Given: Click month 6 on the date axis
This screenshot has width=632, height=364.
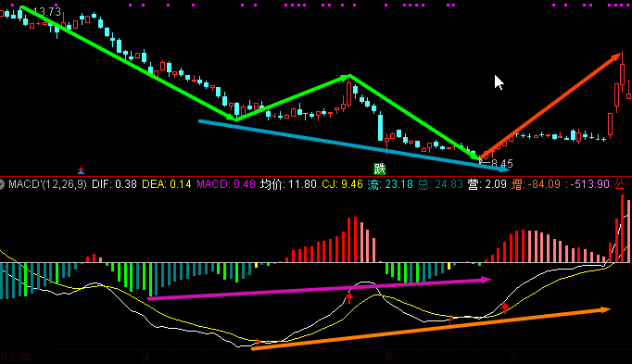Looking at the screenshot, I should [x=389, y=358].
